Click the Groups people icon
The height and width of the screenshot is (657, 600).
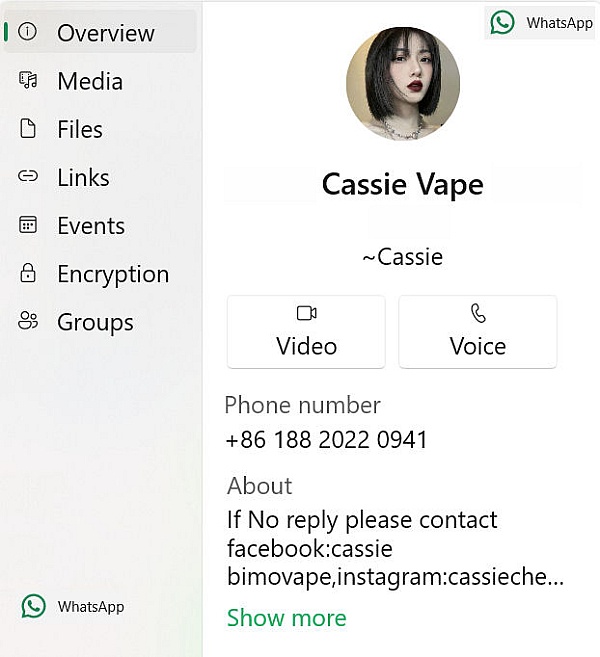point(28,321)
